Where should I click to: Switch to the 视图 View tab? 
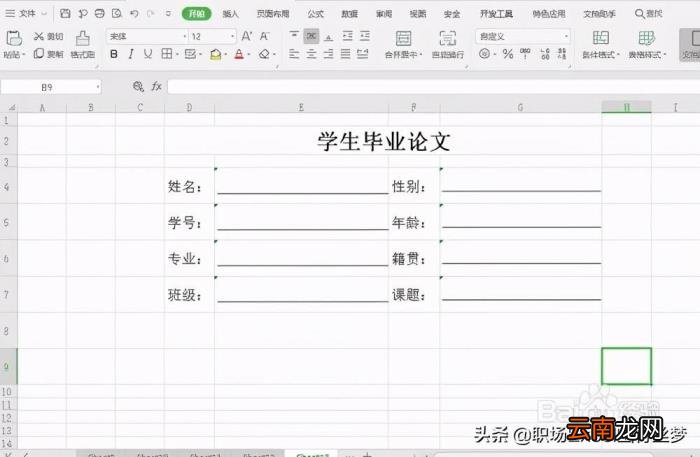click(418, 14)
